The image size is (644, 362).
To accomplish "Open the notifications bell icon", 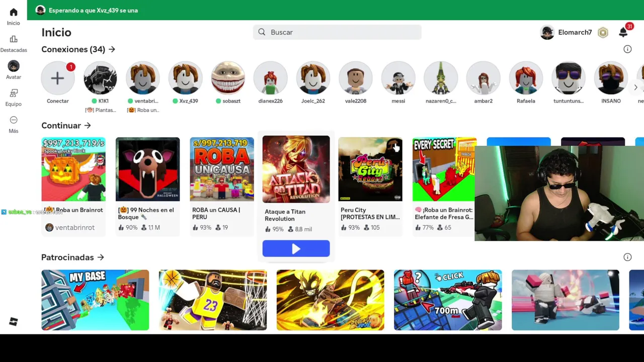I will tap(623, 32).
